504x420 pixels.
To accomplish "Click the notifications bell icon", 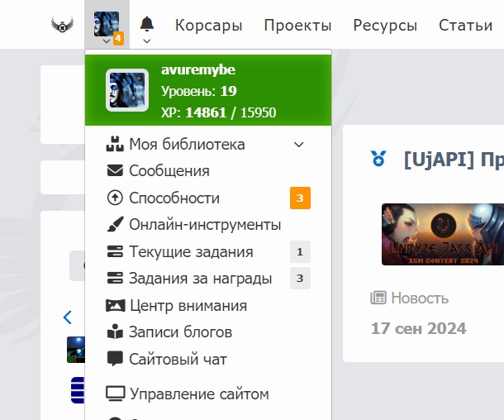I will (147, 23).
